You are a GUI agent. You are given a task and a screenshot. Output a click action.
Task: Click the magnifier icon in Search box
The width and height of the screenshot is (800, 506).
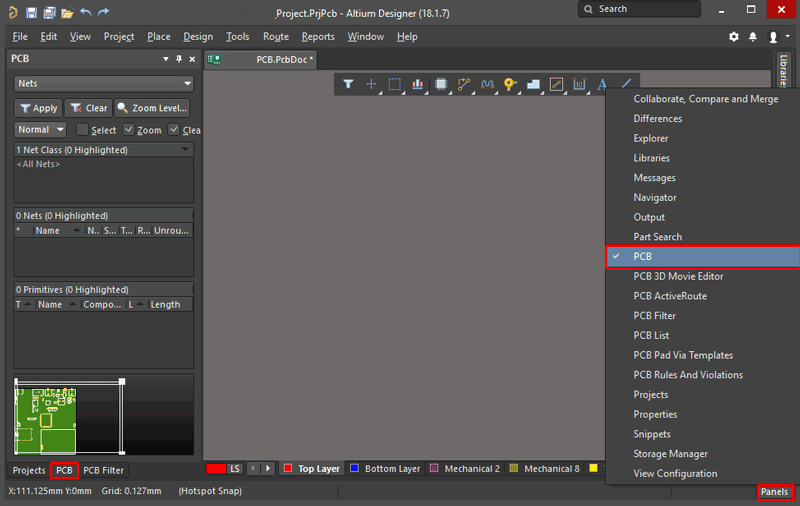click(x=589, y=9)
